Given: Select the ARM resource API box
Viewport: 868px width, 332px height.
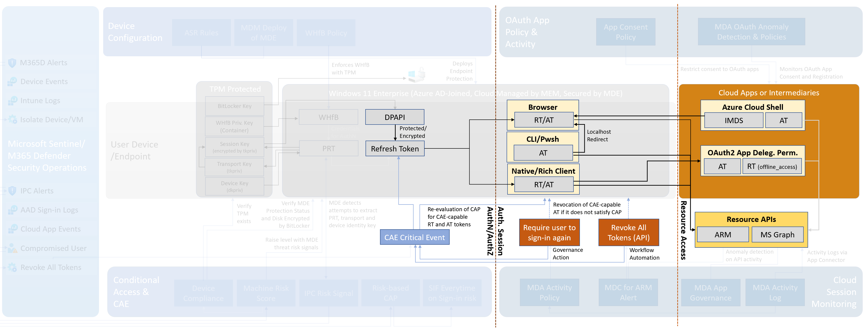Looking at the screenshot, I should tap(723, 235).
